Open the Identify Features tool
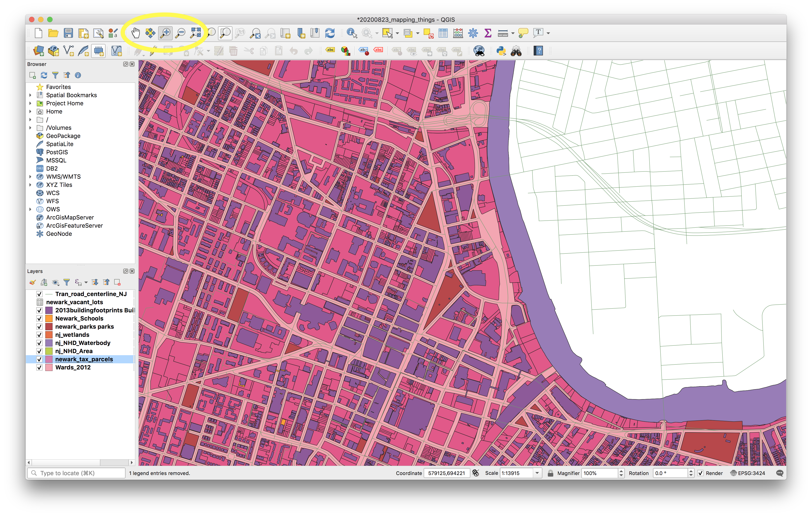The width and height of the screenshot is (812, 516). point(352,33)
